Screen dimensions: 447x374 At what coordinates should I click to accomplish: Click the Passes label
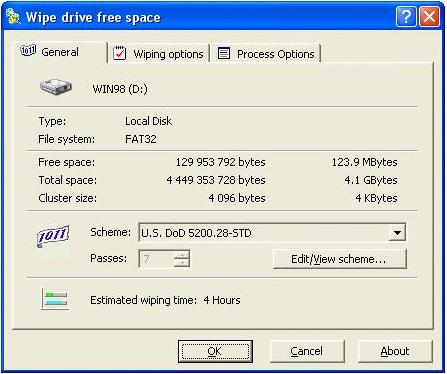coord(109,258)
